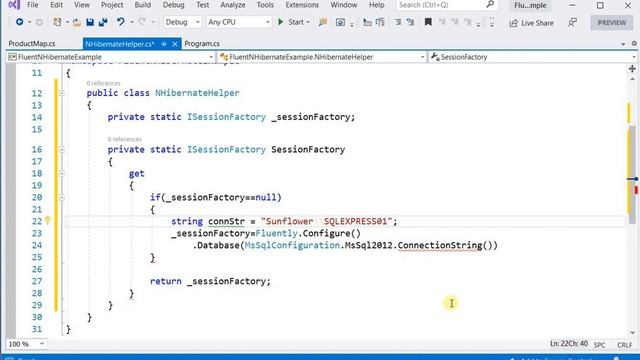
Task: Click the search magnifier icon
Action: click(490, 4)
